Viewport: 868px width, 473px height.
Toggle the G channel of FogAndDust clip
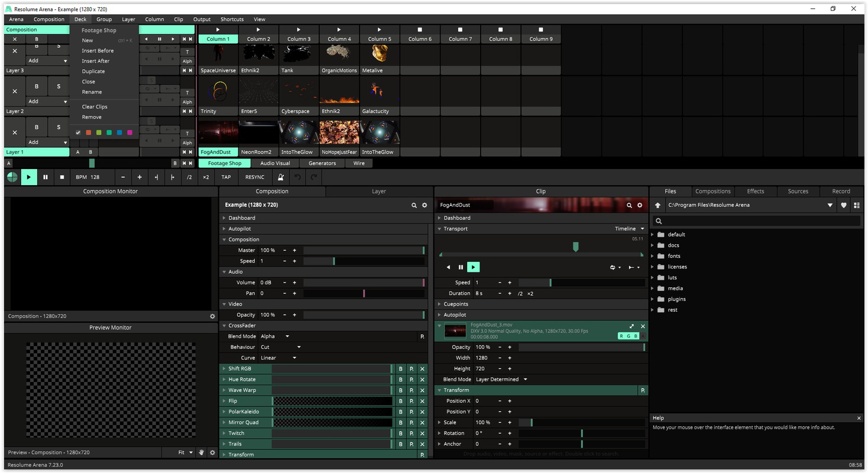click(629, 336)
